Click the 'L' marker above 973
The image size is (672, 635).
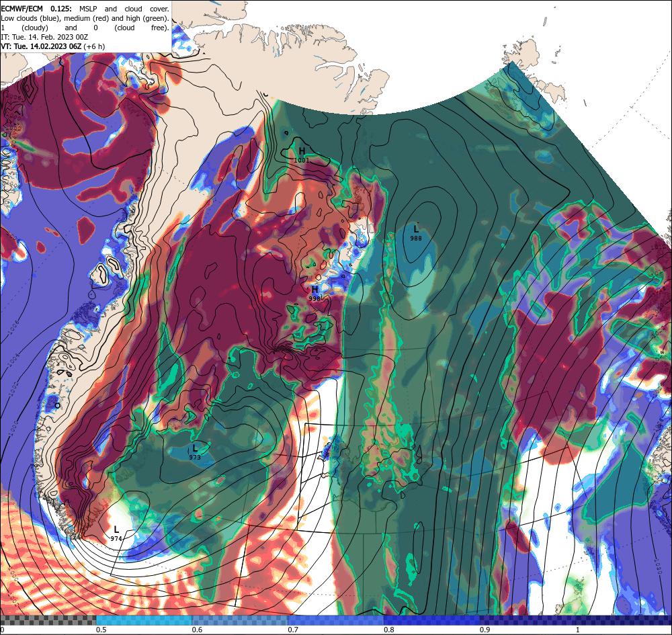[x=195, y=449]
